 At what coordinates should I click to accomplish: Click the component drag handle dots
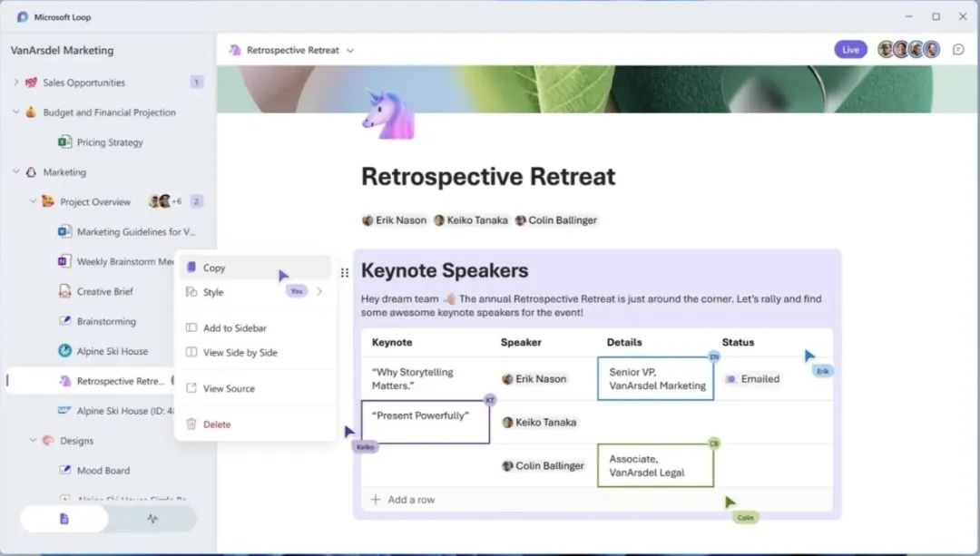click(x=345, y=272)
